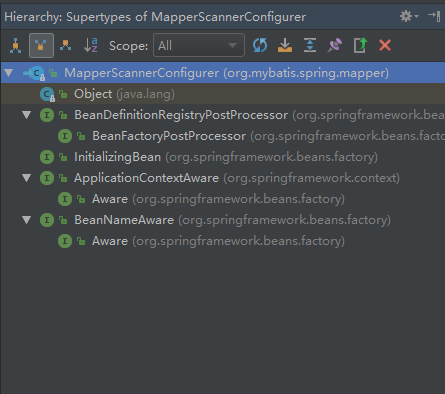Refresh the hierarchy tree
This screenshot has width=445, height=394.
[260, 45]
